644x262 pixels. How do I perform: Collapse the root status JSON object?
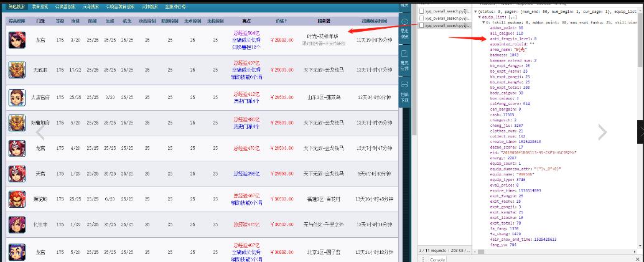pyautogui.click(x=475, y=11)
